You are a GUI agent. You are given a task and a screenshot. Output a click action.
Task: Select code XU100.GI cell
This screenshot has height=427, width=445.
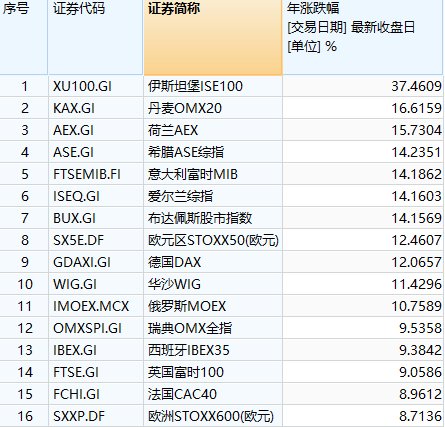click(x=96, y=86)
